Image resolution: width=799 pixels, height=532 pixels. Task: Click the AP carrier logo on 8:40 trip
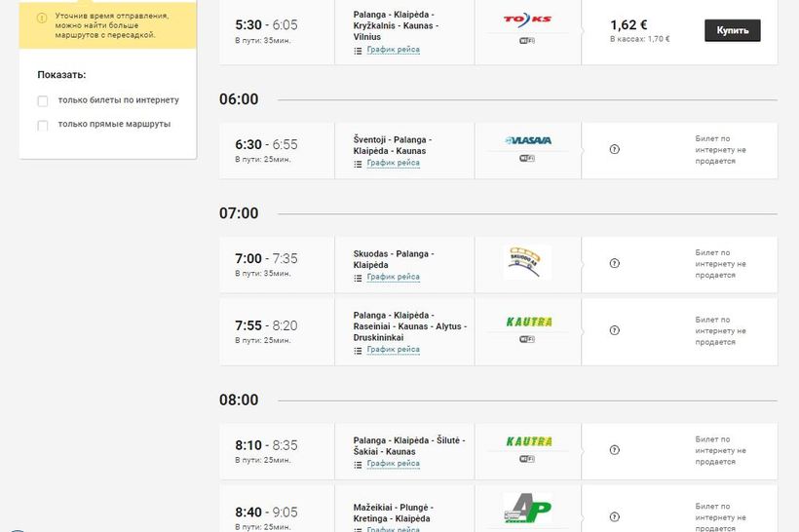pyautogui.click(x=527, y=509)
